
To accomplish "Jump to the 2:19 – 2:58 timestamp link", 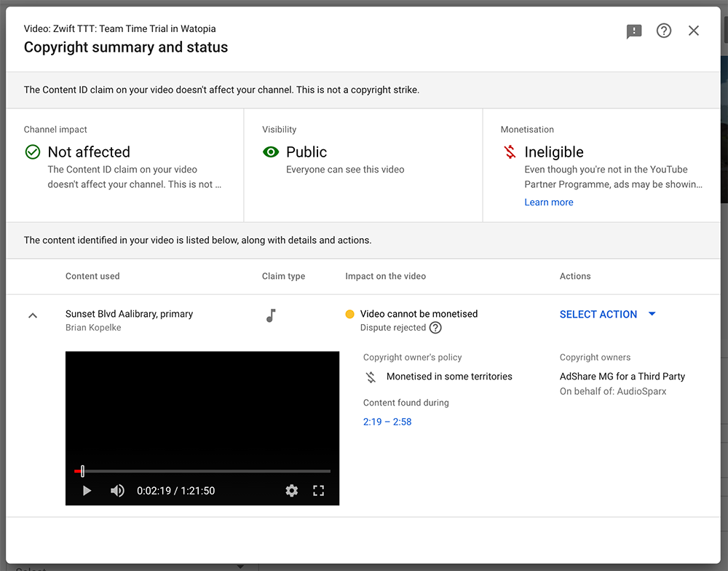I will pyautogui.click(x=387, y=422).
